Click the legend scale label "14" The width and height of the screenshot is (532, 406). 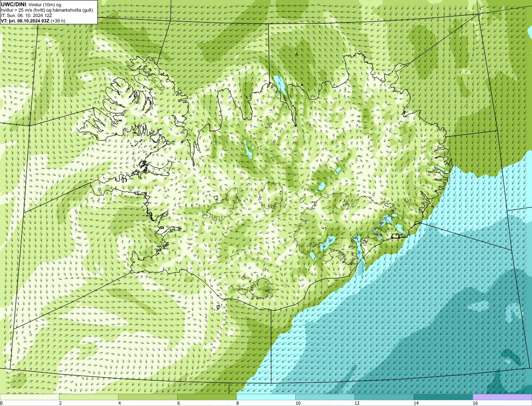416,403
